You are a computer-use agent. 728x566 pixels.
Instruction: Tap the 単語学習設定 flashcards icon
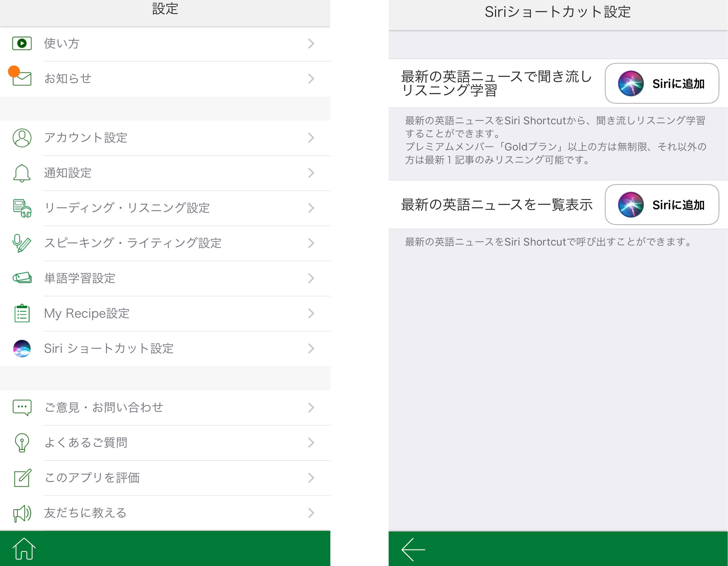click(x=22, y=278)
